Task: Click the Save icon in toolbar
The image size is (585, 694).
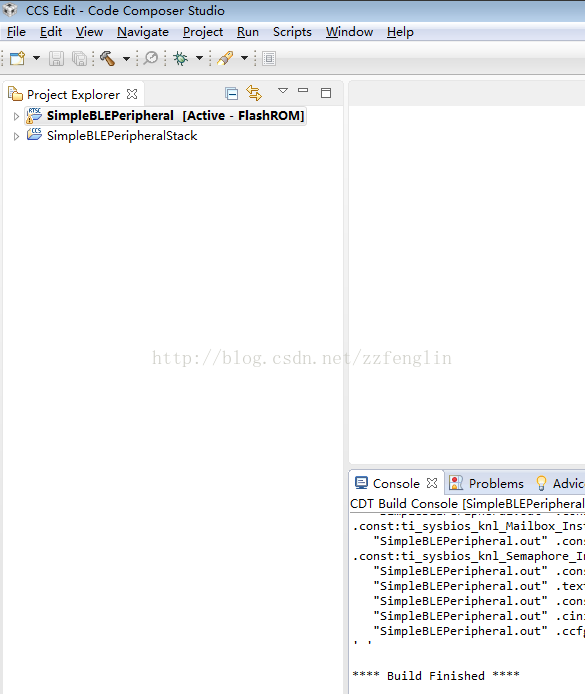Action: (x=56, y=58)
